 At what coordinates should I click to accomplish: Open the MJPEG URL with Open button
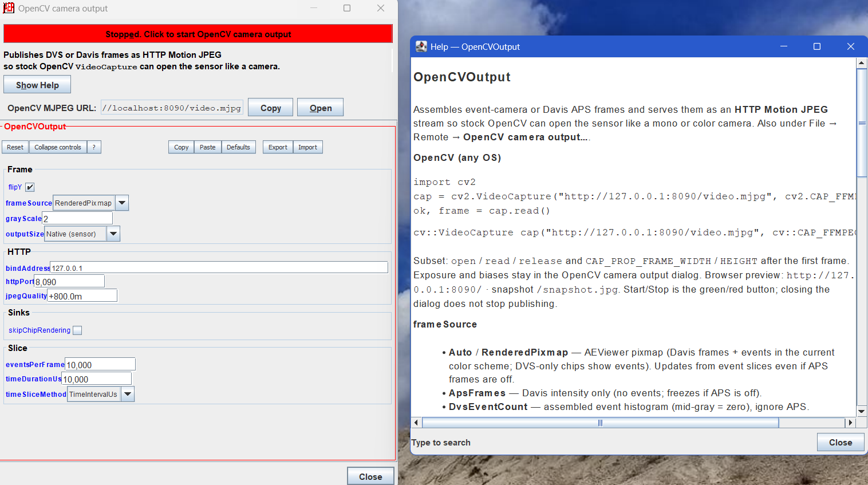coord(320,108)
